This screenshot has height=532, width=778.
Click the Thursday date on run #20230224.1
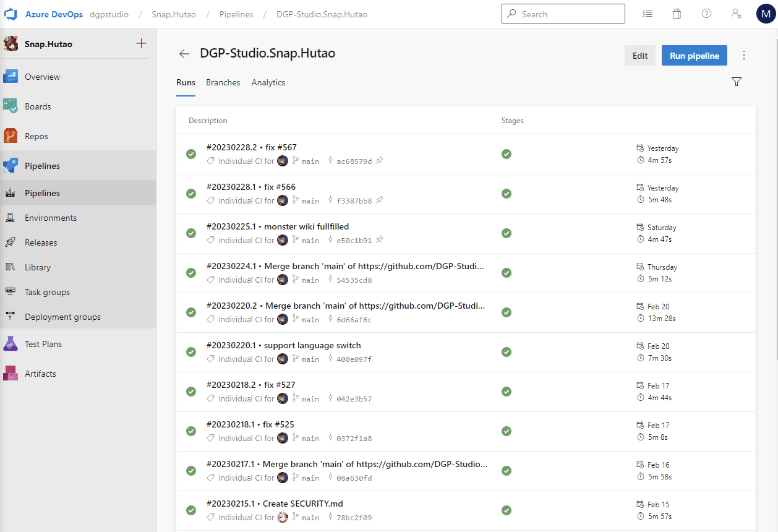(662, 267)
